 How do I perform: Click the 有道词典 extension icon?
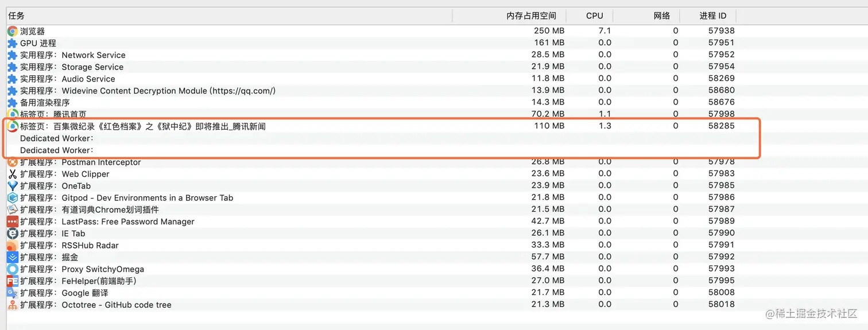pos(12,209)
